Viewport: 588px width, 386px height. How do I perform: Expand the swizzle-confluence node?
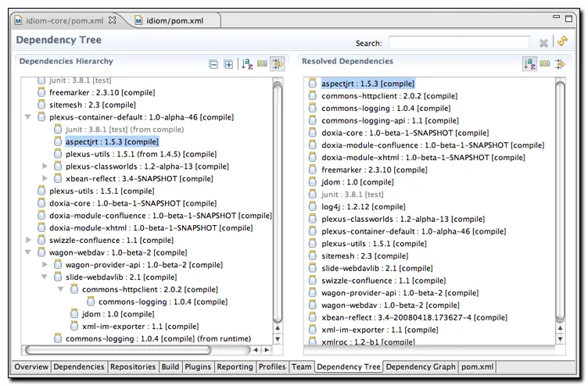pyautogui.click(x=28, y=240)
